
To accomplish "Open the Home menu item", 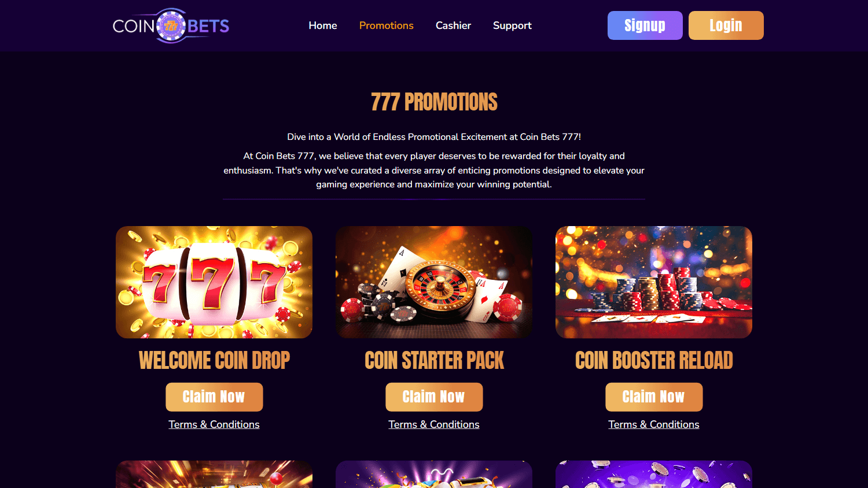I will [323, 25].
